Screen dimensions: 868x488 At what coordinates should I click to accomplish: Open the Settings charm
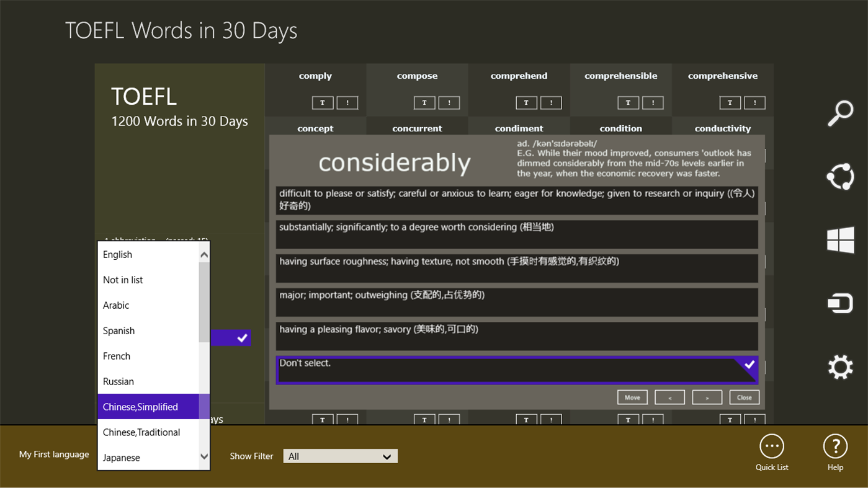(x=841, y=366)
